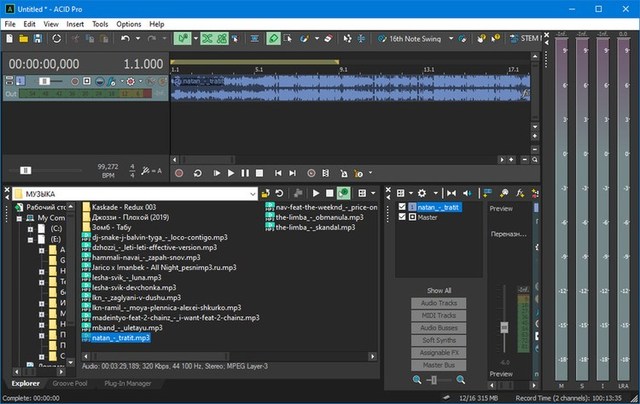Click the Save project icon in toolbar
Image resolution: width=640 pixels, height=404 pixels.
(37, 39)
